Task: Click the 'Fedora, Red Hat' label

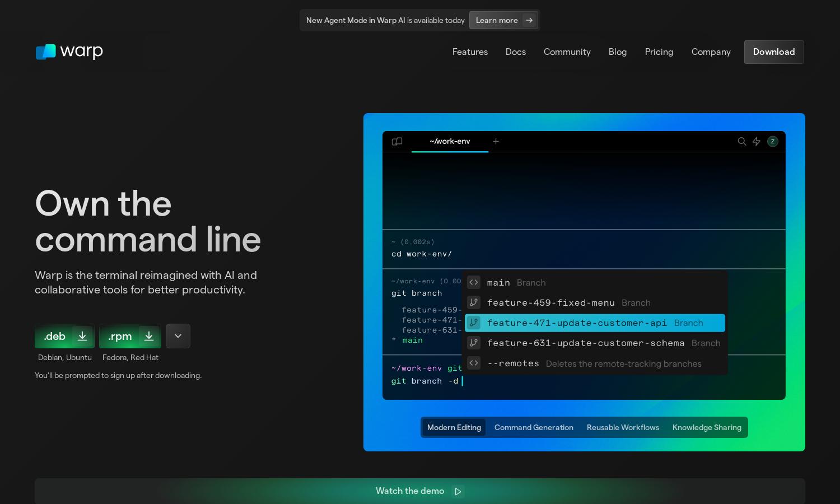Action: tap(130, 357)
